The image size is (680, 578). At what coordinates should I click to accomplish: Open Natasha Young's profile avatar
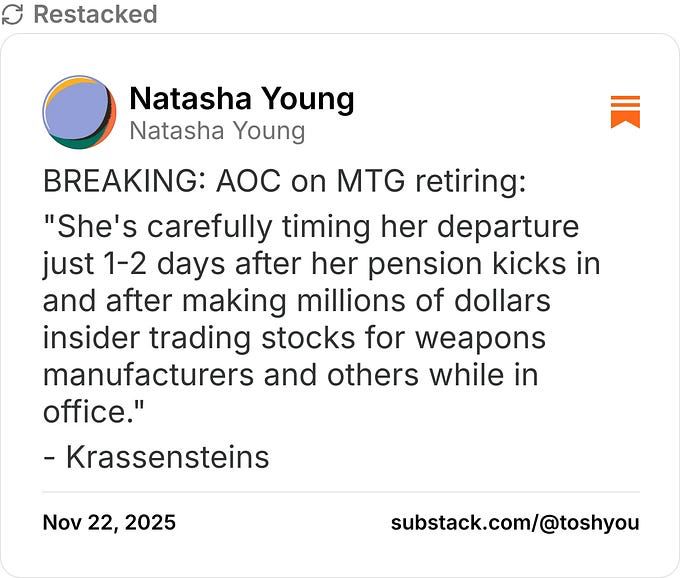[x=79, y=112]
